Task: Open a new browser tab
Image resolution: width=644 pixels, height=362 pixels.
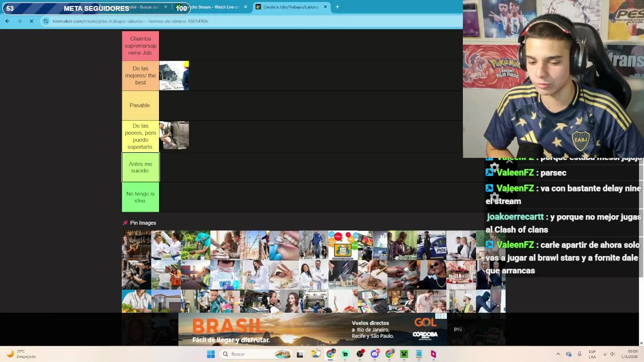Action: (x=337, y=7)
